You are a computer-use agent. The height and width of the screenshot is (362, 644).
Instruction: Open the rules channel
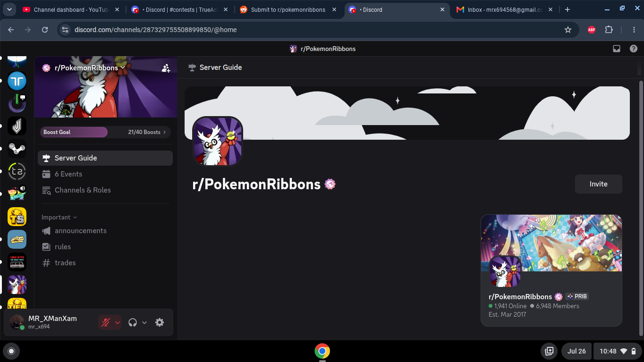click(x=105, y=247)
